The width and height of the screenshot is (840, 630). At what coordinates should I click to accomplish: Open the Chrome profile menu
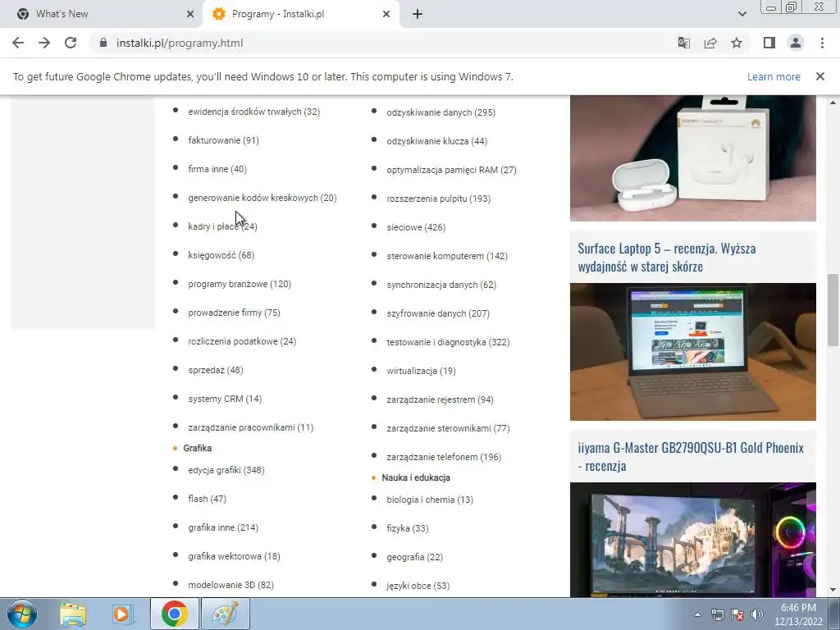pyautogui.click(x=796, y=43)
